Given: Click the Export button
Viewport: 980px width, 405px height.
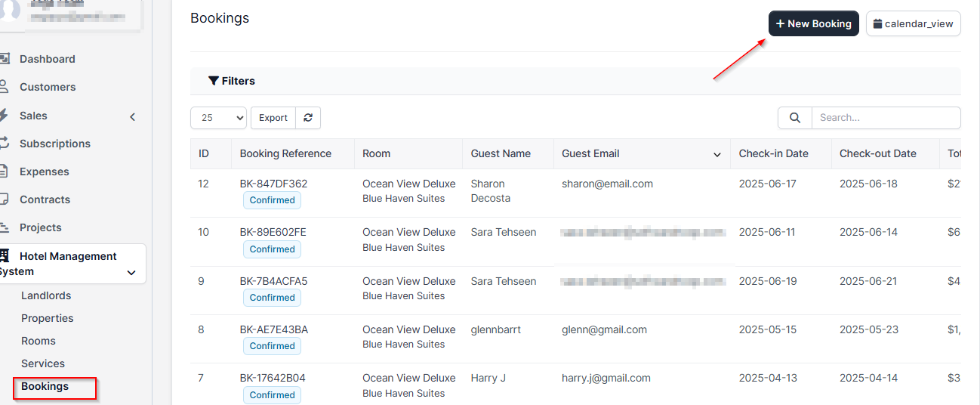Looking at the screenshot, I should (x=273, y=118).
